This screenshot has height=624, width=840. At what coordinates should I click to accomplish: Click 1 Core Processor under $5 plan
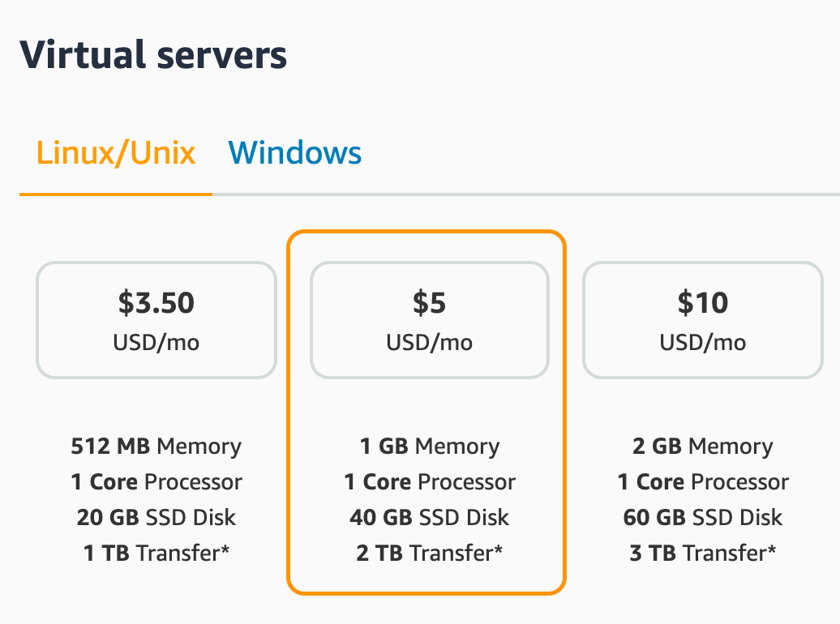430,482
